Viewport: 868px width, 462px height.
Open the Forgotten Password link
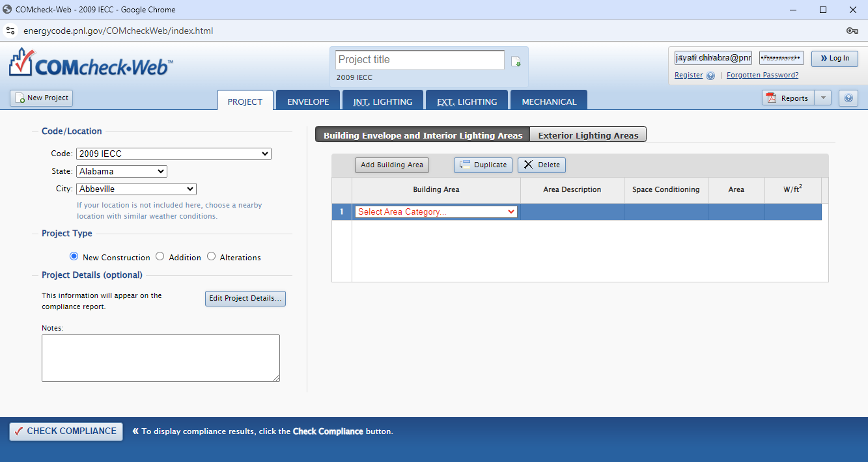click(763, 75)
